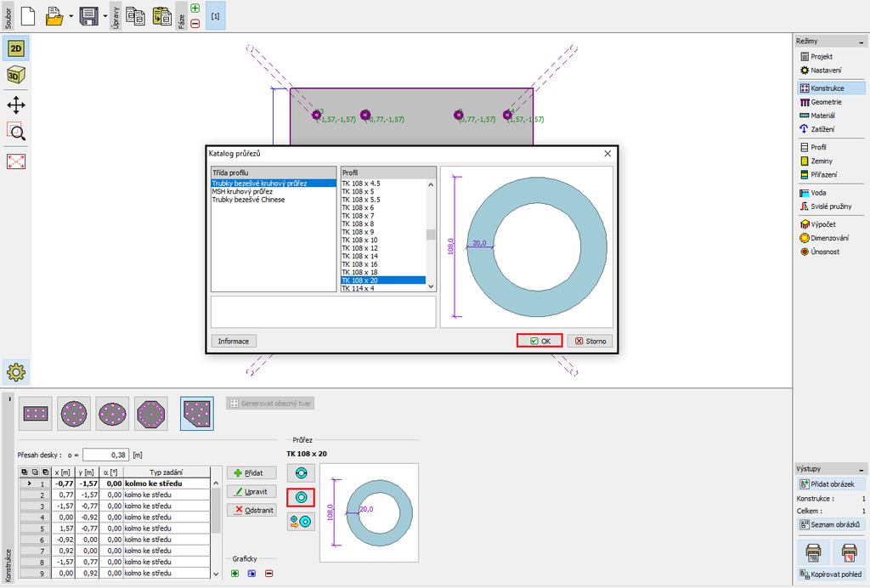Select construction stage tab [1]
Image resolution: width=870 pixels, height=588 pixels.
point(215,16)
